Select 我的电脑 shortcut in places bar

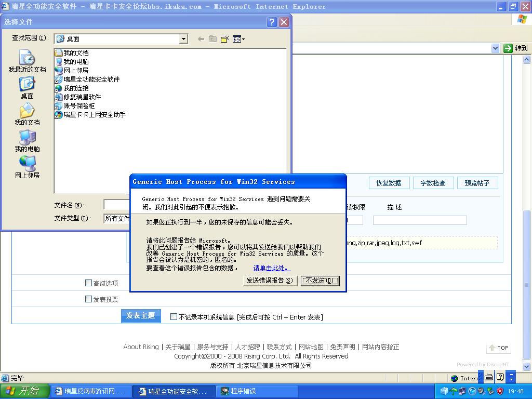pyautogui.click(x=27, y=141)
